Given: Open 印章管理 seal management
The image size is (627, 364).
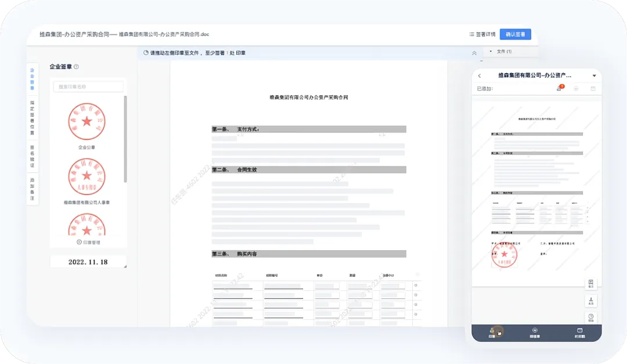Looking at the screenshot, I should [x=88, y=242].
